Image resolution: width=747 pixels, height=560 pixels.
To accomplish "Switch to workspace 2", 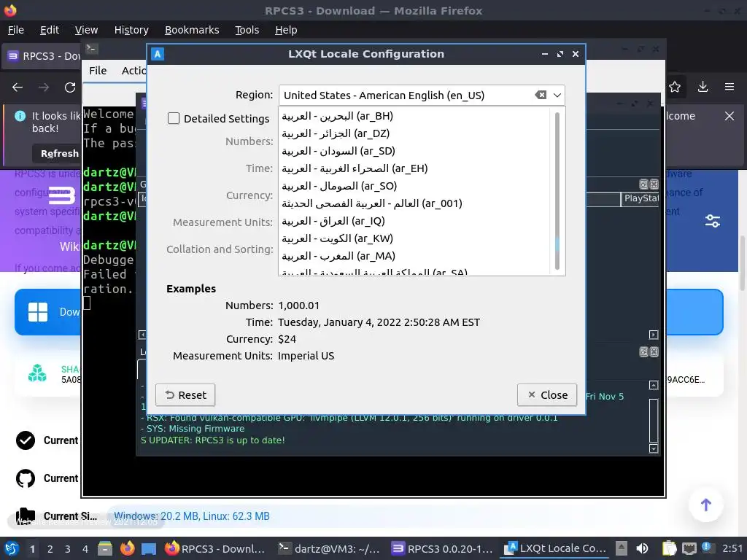I will click(x=50, y=549).
